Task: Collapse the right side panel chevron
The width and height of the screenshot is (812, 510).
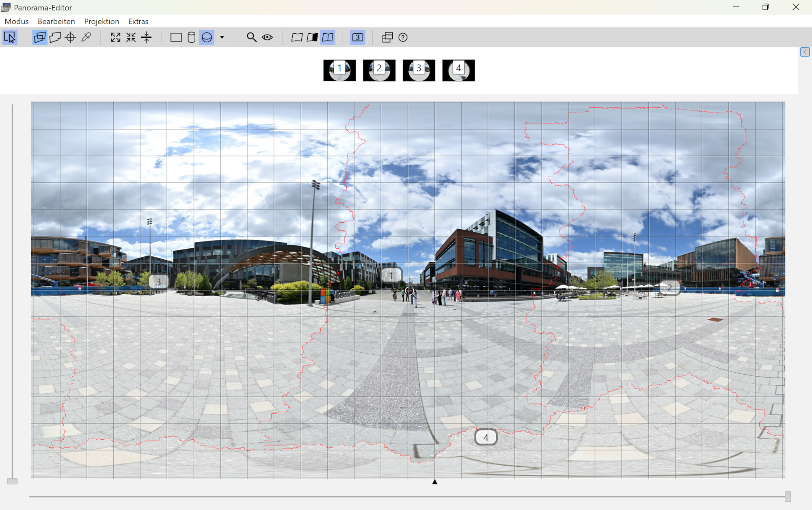Action: (x=805, y=52)
